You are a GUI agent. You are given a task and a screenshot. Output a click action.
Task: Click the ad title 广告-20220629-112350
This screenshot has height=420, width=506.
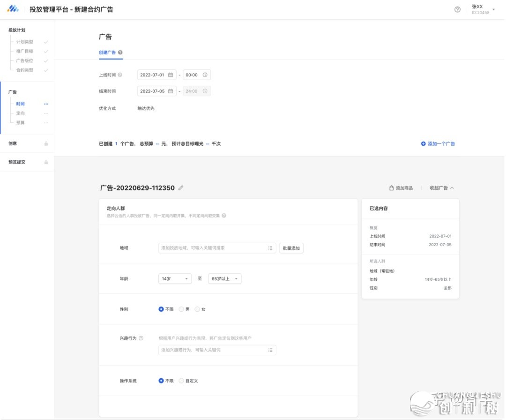(x=137, y=188)
